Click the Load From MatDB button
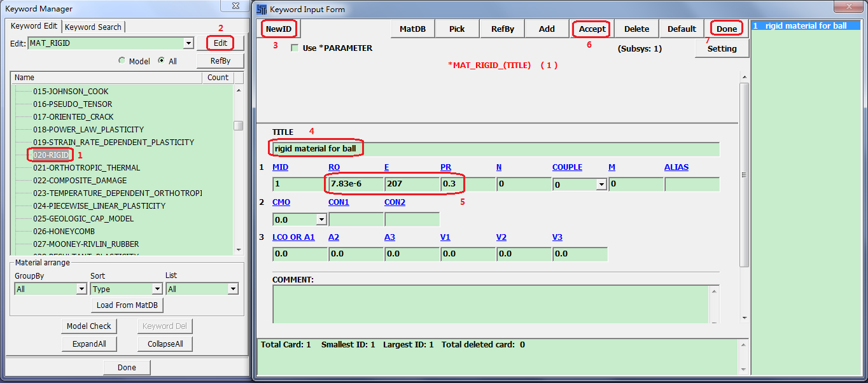Image resolution: width=868 pixels, height=383 pixels. (127, 305)
